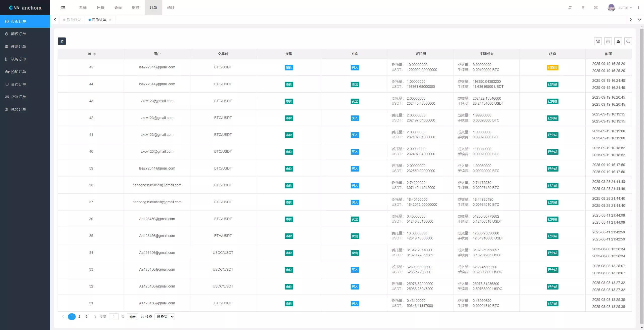Open the column filter grid icon
644x330 pixels.
[598, 42]
